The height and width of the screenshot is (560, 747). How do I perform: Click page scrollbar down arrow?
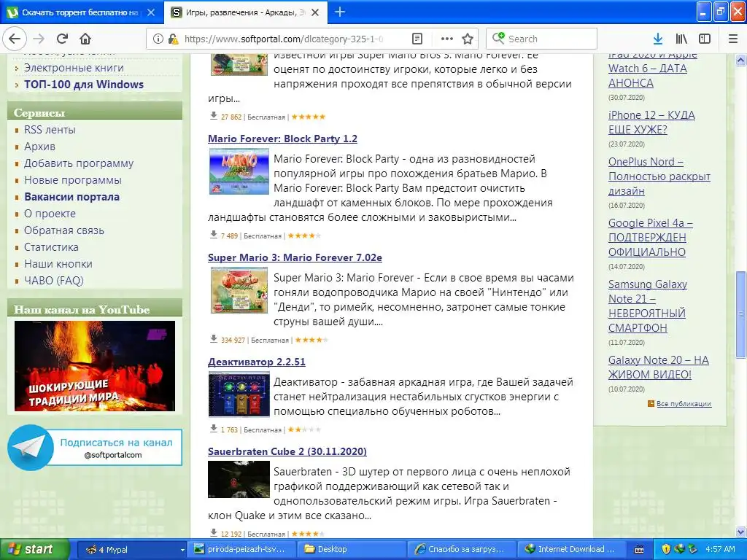[x=741, y=532]
